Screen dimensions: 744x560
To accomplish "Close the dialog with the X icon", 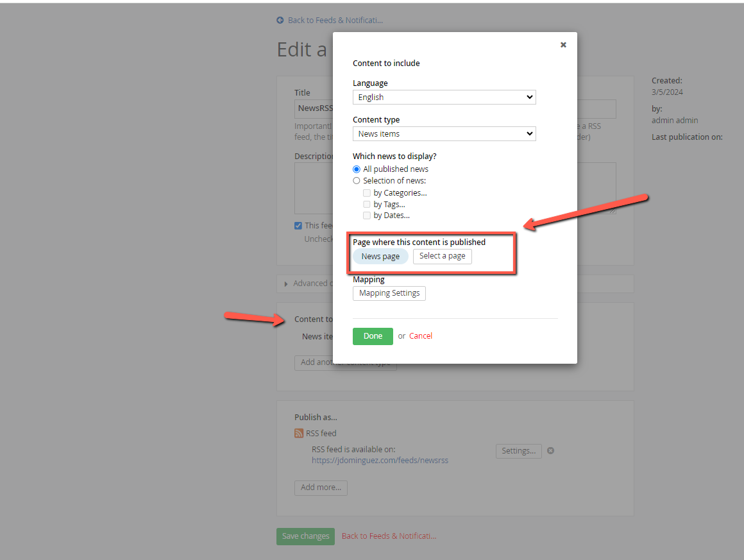I will 563,45.
